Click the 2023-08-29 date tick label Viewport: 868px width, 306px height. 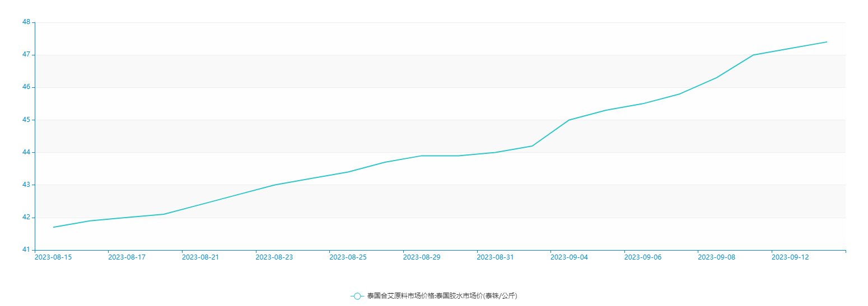[x=422, y=257]
